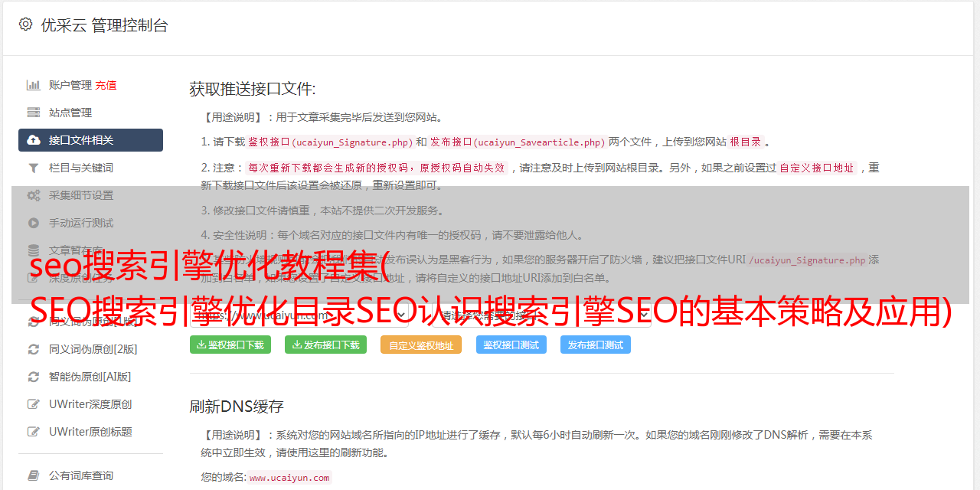Select the active 接口文件相关 menu item
This screenshot has height=490, width=980.
pyautogui.click(x=90, y=140)
